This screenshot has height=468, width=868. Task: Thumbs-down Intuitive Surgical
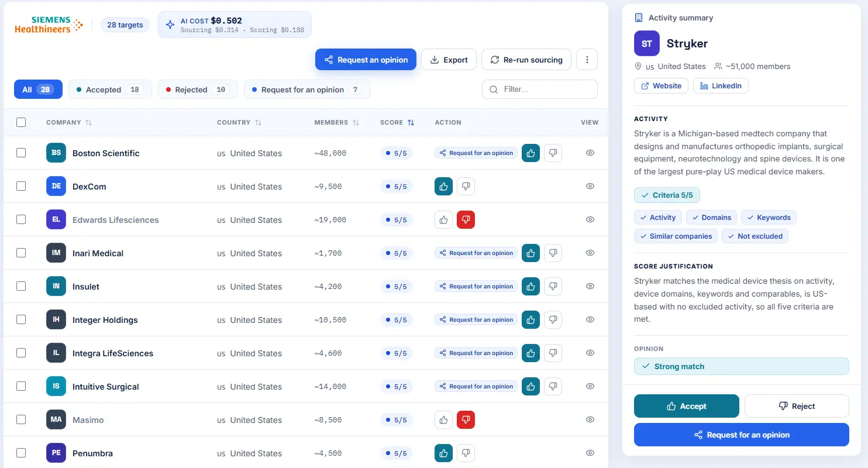553,387
